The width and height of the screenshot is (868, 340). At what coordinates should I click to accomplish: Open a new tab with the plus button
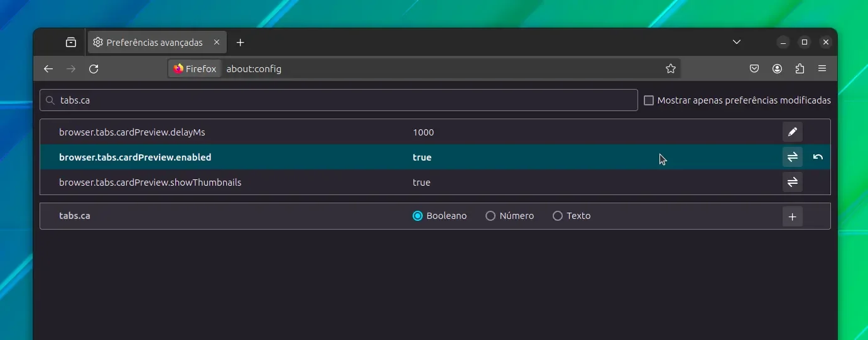240,43
